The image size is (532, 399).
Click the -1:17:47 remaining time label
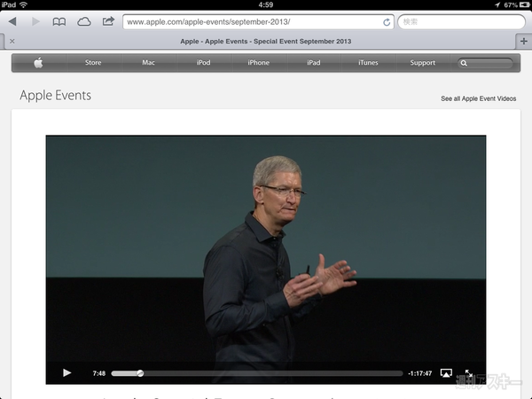pyautogui.click(x=420, y=373)
